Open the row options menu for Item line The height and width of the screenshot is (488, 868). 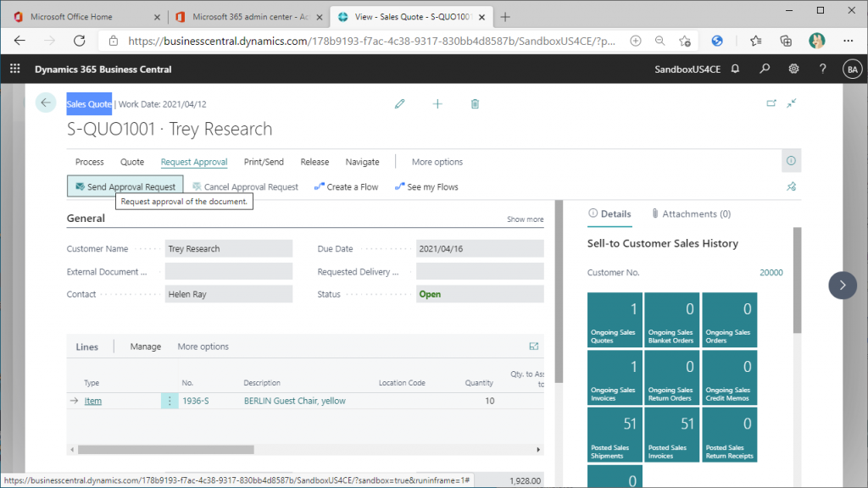pyautogui.click(x=170, y=401)
